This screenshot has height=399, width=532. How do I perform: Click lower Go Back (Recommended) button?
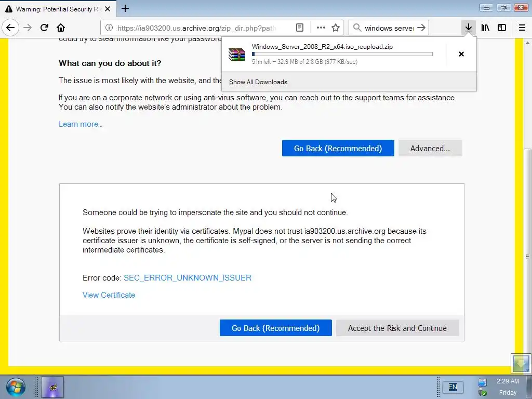pos(275,328)
